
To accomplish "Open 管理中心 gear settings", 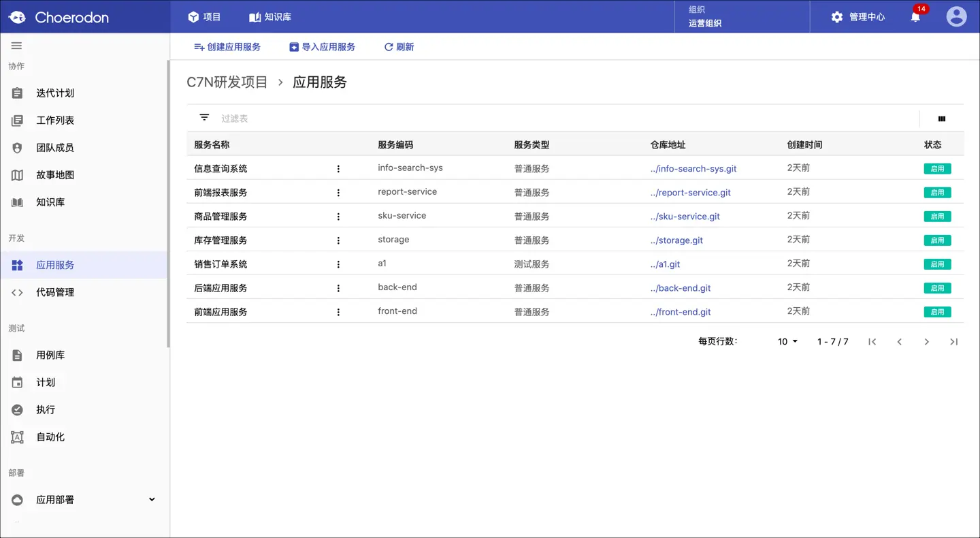I will pyautogui.click(x=858, y=17).
